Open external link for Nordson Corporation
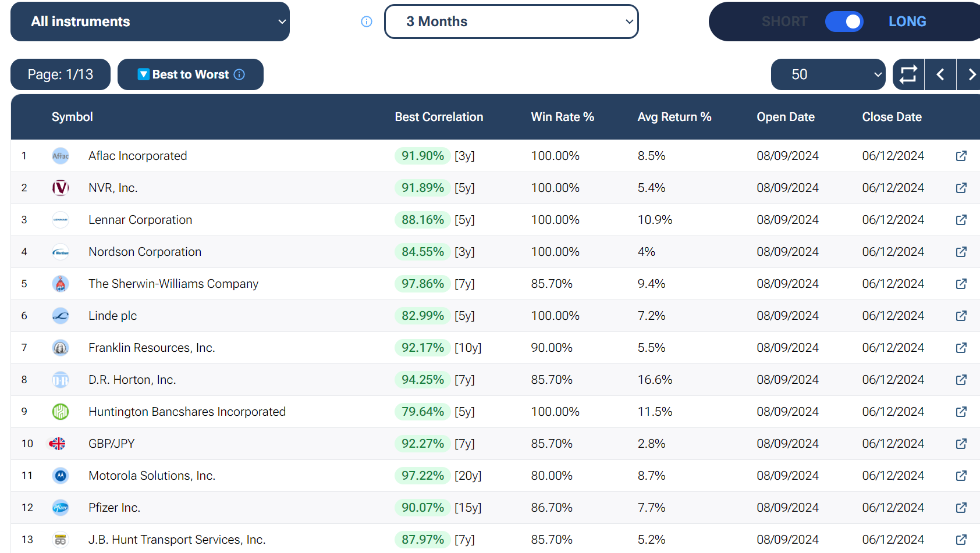The width and height of the screenshot is (980, 553). pyautogui.click(x=961, y=252)
